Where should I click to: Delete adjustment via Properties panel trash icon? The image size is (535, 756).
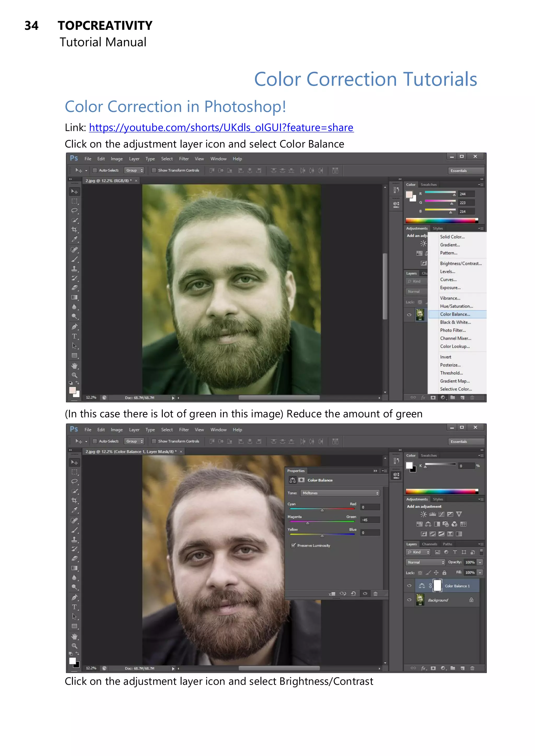[375, 593]
